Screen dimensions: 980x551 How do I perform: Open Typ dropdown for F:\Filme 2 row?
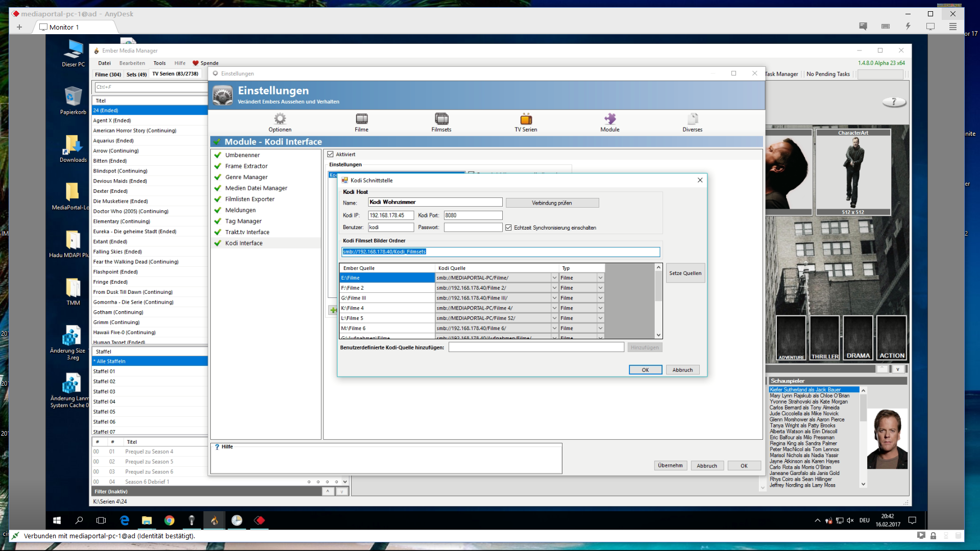point(600,288)
